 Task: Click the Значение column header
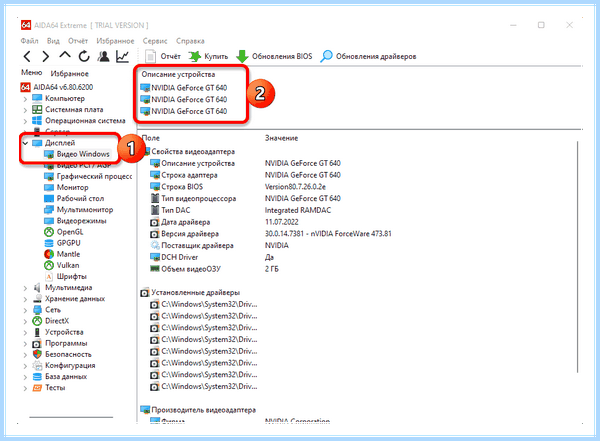pos(282,138)
